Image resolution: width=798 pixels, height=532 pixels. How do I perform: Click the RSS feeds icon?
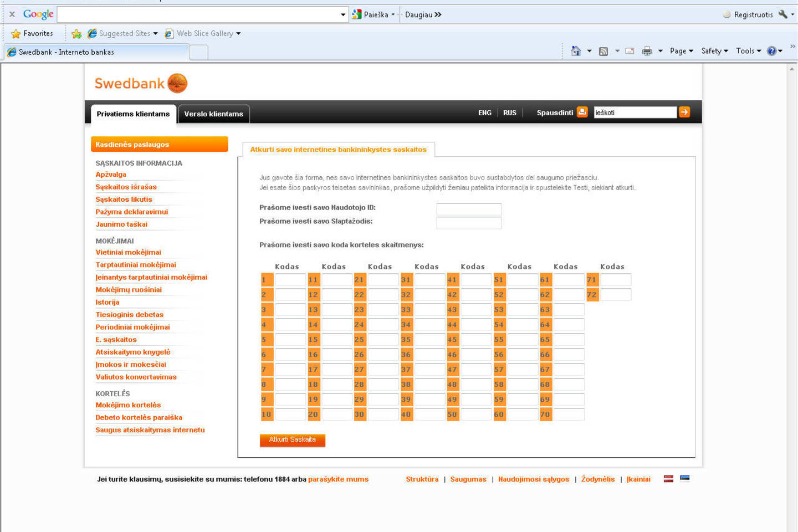point(603,51)
